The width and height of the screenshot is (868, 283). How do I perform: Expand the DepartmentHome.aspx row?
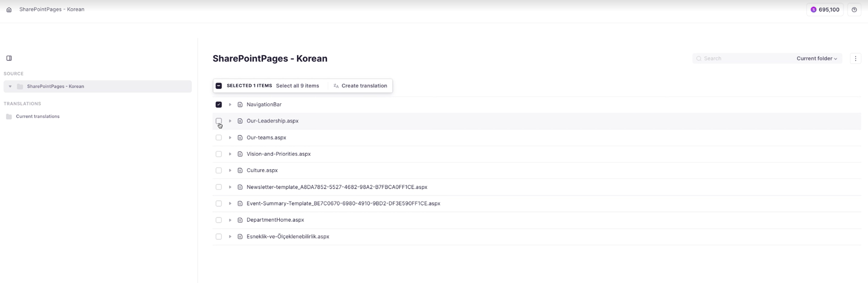pos(230,220)
